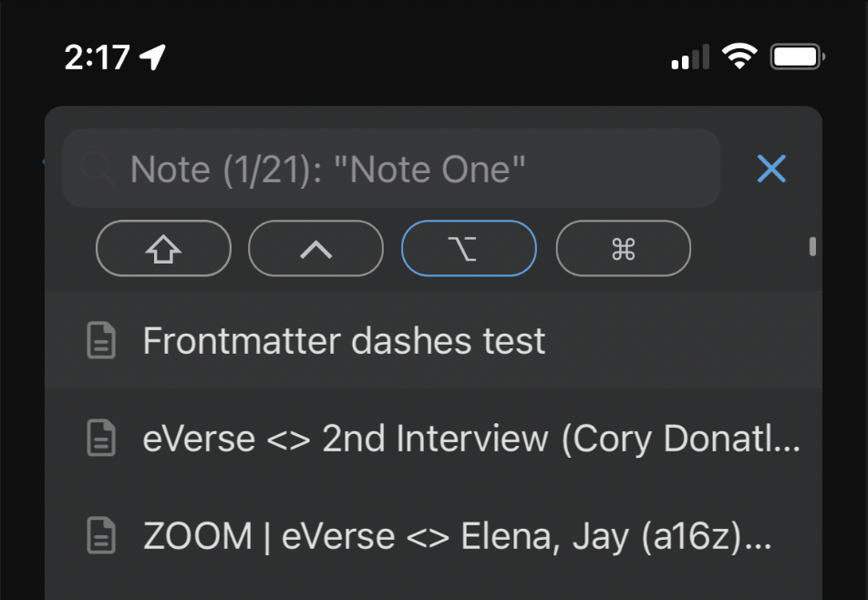Tap the scroll indicator on the right edge
This screenshot has height=600, width=868.
pyautogui.click(x=812, y=247)
